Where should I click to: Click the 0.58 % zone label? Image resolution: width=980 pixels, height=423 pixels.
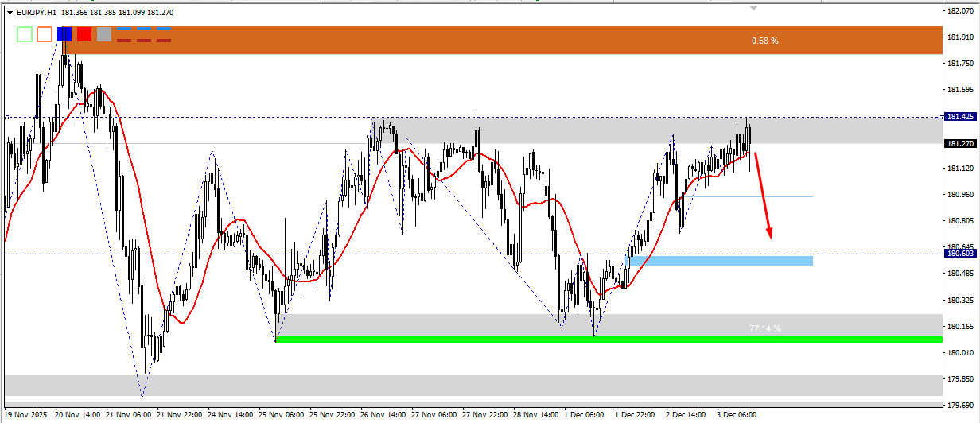pyautogui.click(x=764, y=41)
